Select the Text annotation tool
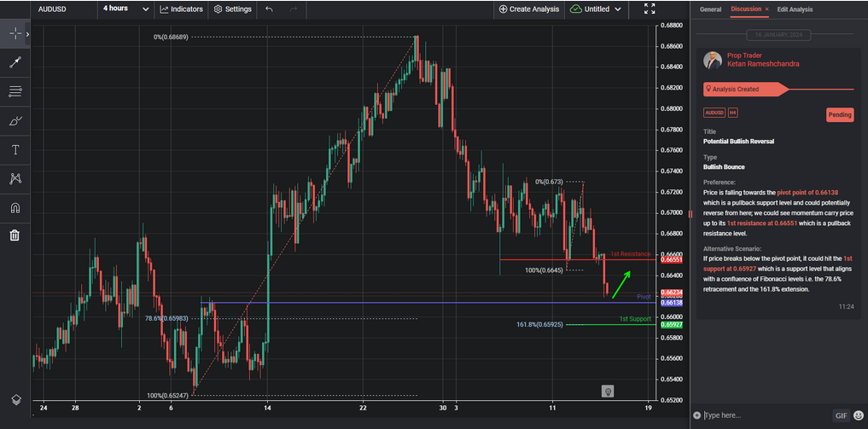This screenshot has width=868, height=429. click(15, 150)
